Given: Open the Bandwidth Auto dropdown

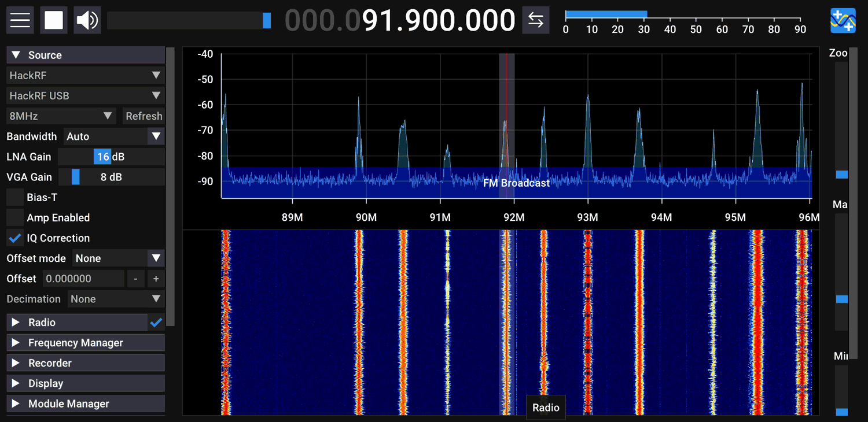Looking at the screenshot, I should [114, 136].
